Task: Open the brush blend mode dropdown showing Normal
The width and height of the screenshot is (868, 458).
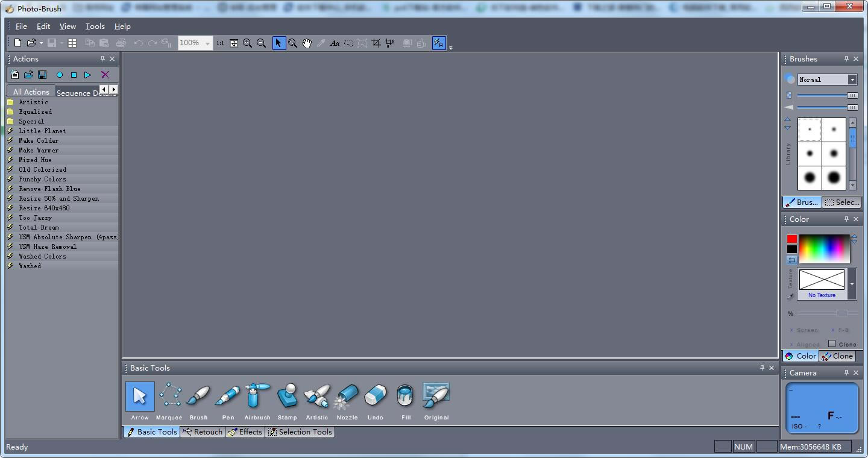Action: 852,80
